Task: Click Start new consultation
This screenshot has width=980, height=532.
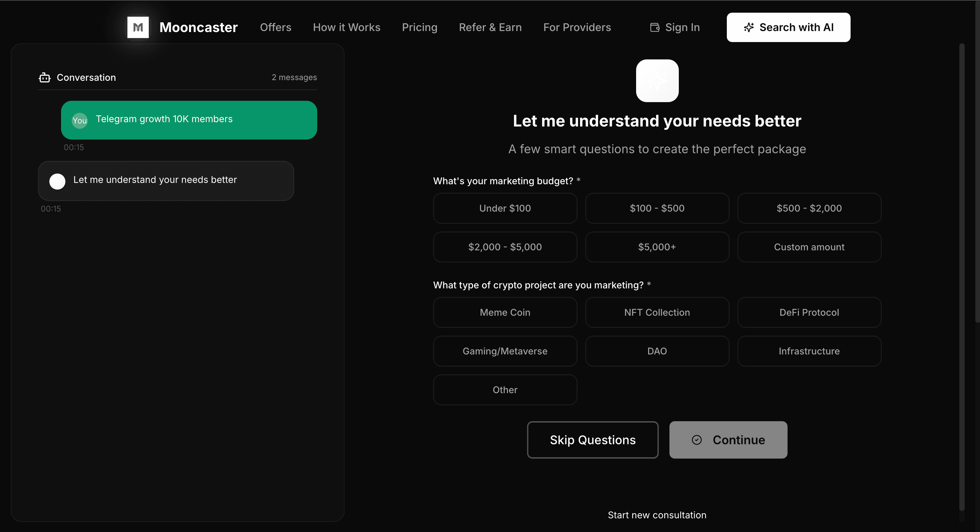Action: (x=657, y=515)
